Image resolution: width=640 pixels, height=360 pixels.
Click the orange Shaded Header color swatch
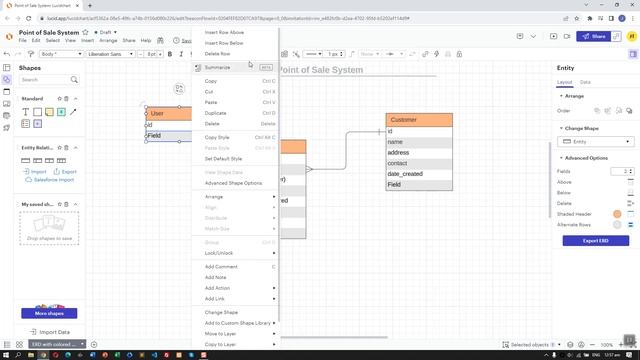pyautogui.click(x=617, y=214)
